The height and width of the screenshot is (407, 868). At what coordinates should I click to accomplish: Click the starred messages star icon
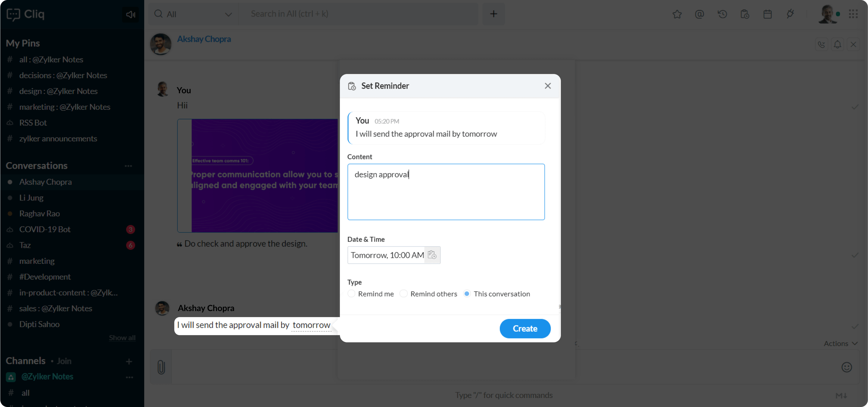coord(677,14)
